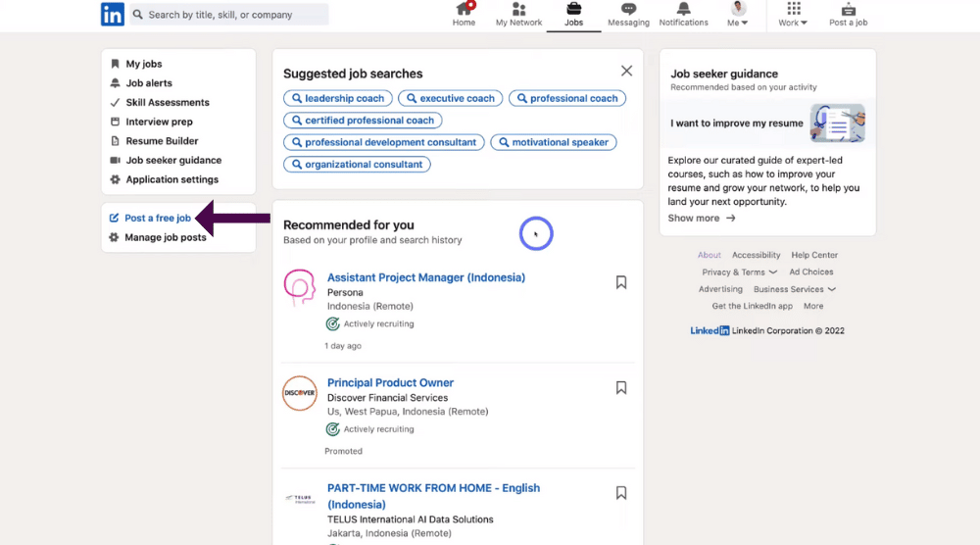This screenshot has width=980, height=545.
Task: Search for leadership coach jobs
Action: (x=337, y=98)
